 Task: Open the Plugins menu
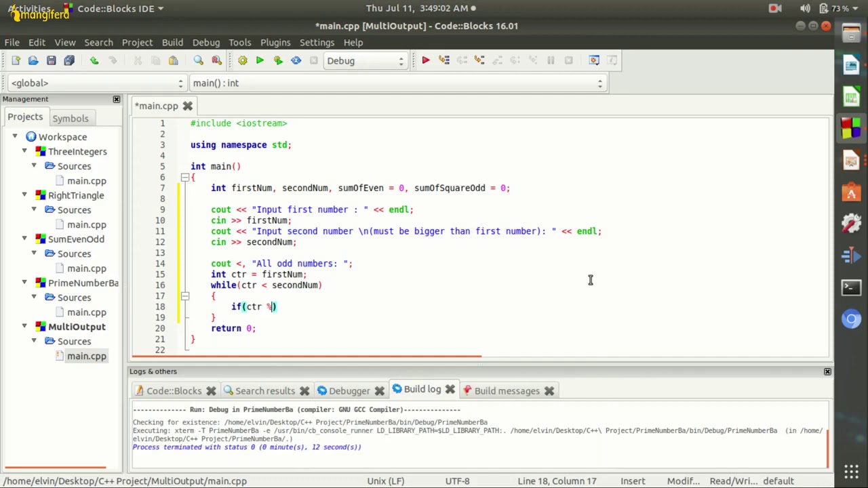(275, 42)
